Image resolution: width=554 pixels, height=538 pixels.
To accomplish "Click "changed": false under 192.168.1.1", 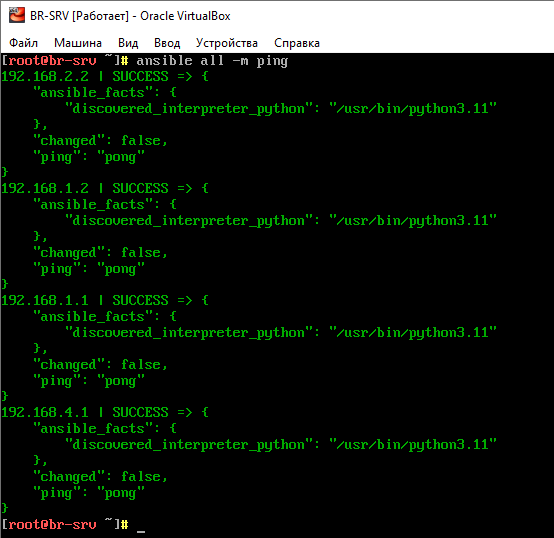I will (100, 365).
